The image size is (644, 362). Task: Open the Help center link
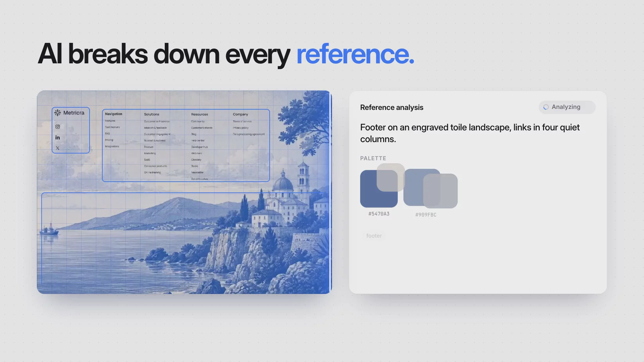(x=198, y=140)
